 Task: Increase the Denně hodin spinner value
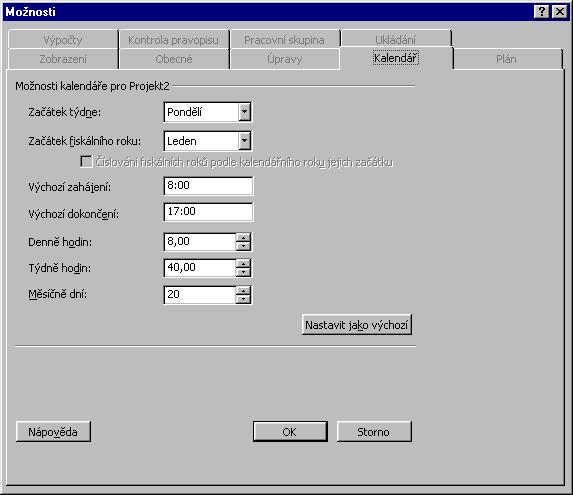(243, 238)
